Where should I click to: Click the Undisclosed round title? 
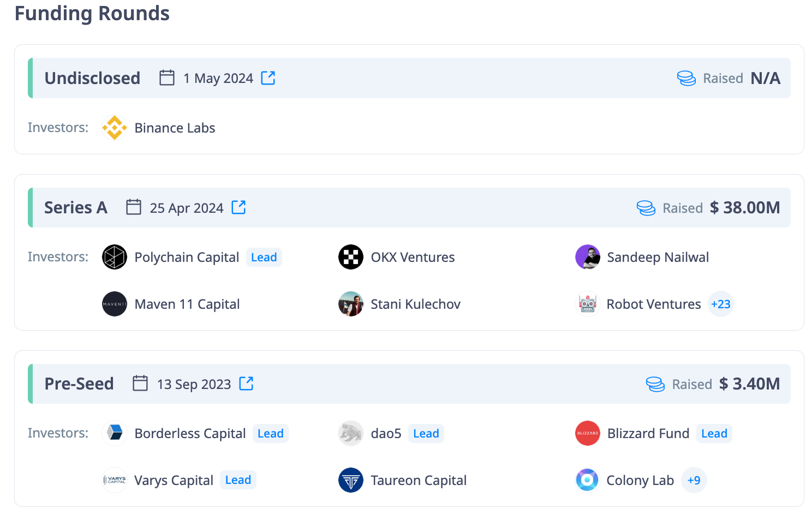point(92,78)
